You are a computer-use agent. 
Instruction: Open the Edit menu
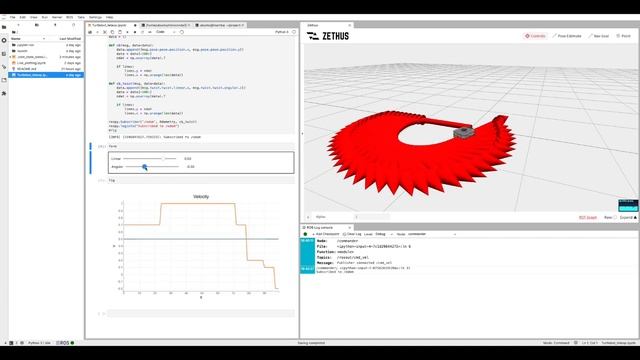click(22, 17)
